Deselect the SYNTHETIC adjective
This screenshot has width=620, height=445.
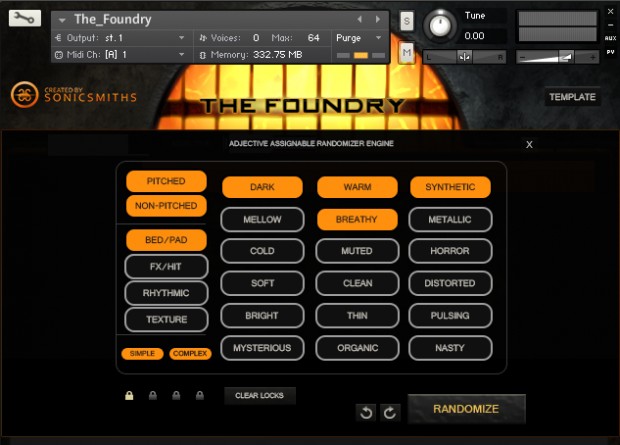(450, 187)
